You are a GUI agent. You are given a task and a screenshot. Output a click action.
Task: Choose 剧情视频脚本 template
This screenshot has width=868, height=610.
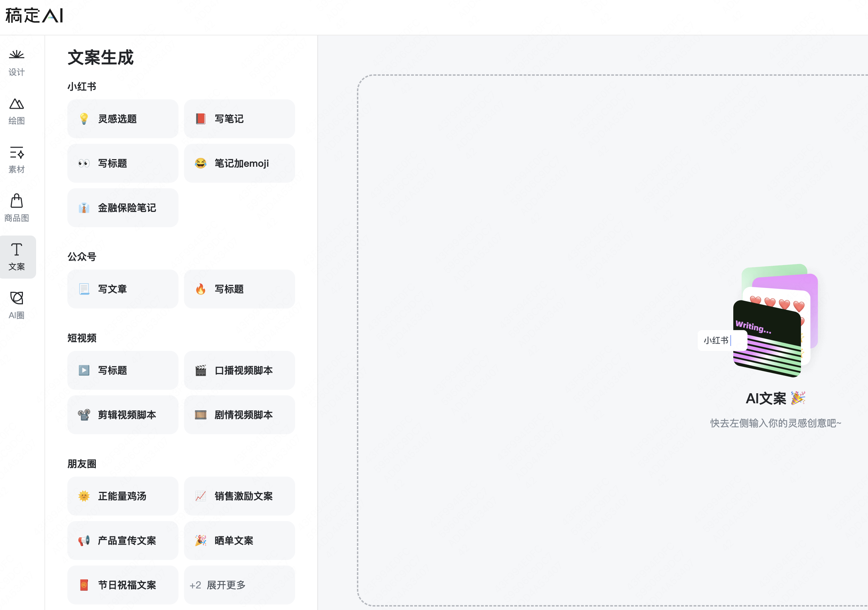pos(239,415)
